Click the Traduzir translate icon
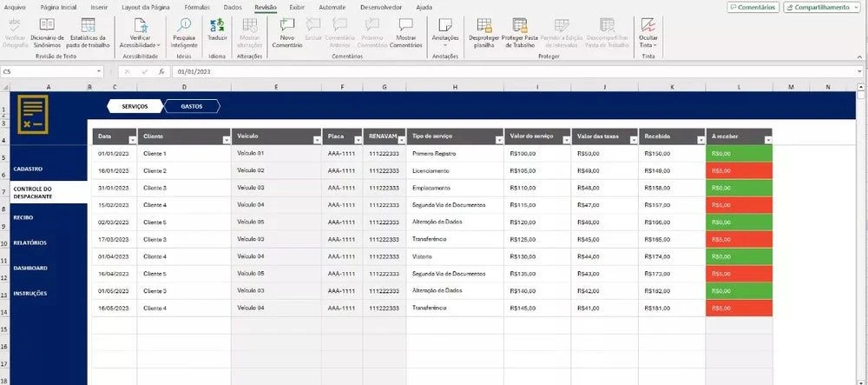Viewport: 868px width, 385px height. point(217,25)
